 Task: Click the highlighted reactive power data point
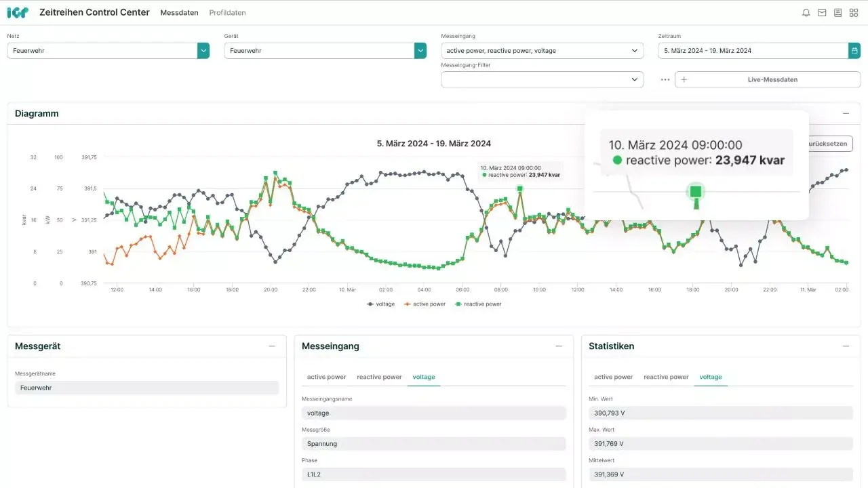click(x=519, y=188)
